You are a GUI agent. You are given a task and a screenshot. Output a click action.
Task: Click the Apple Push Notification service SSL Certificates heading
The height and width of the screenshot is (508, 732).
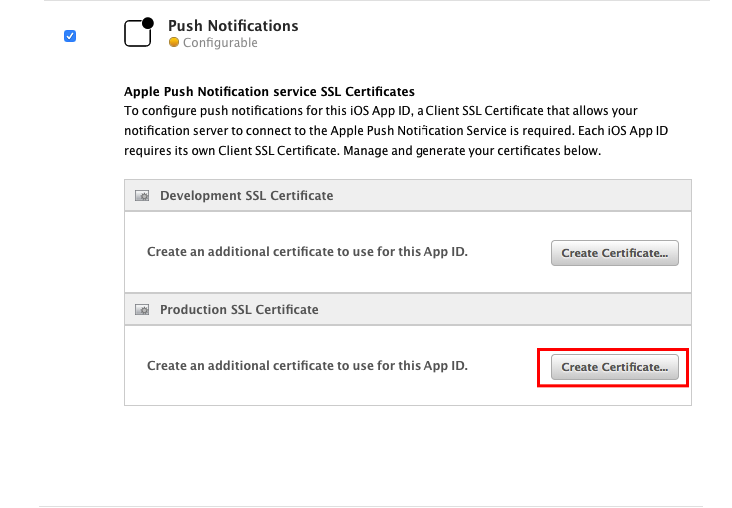(269, 91)
